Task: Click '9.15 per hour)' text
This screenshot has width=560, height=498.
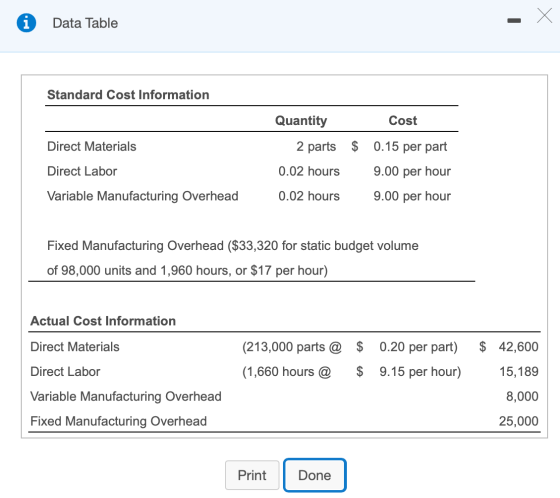Action: [x=420, y=372]
